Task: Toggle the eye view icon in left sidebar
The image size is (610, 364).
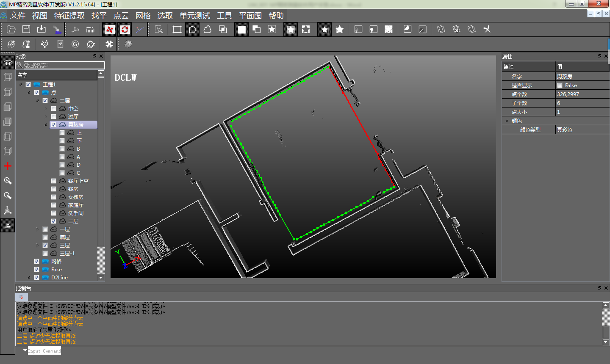Action: tap(8, 63)
